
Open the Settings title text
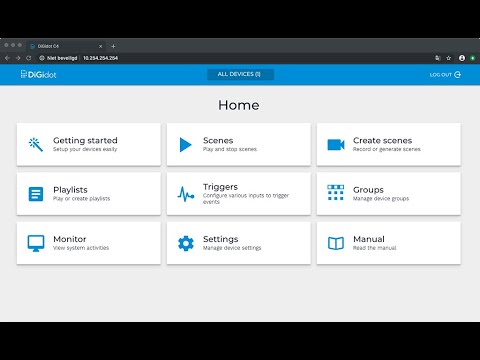click(x=221, y=239)
